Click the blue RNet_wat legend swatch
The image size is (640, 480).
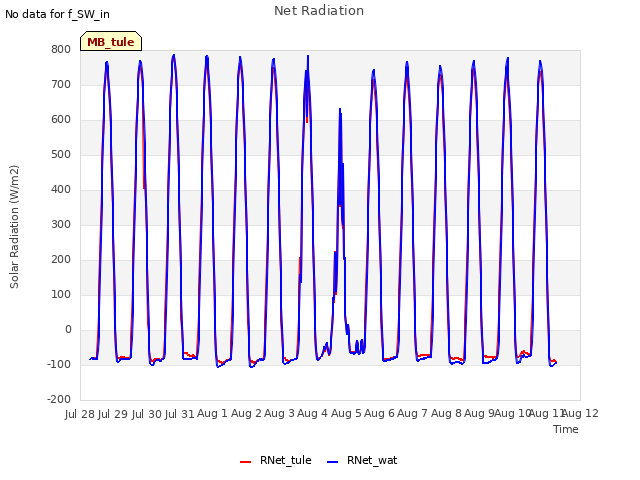(x=333, y=462)
